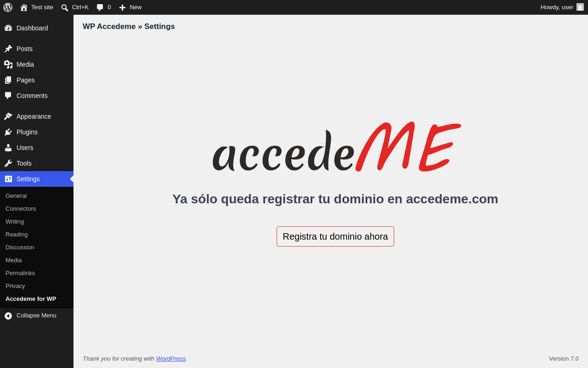This screenshot has height=368, width=588.
Task: Open Permalinks settings submenu
Action: coord(37,273)
